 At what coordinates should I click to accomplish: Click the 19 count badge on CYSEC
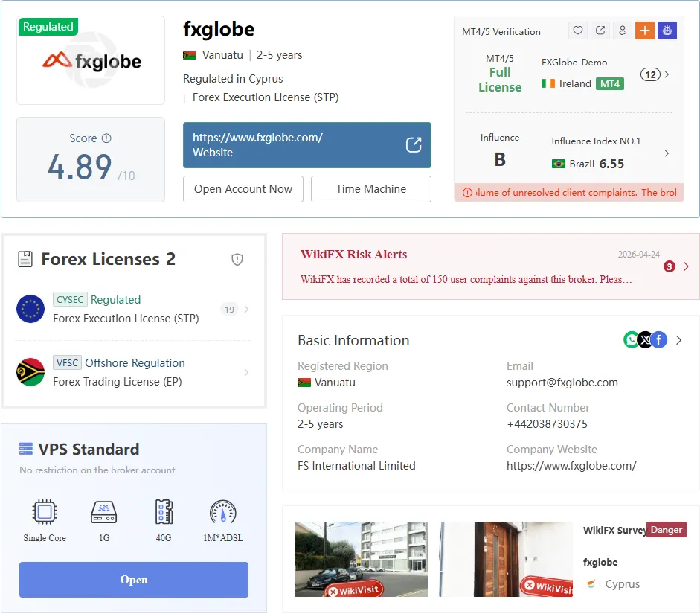pos(229,309)
